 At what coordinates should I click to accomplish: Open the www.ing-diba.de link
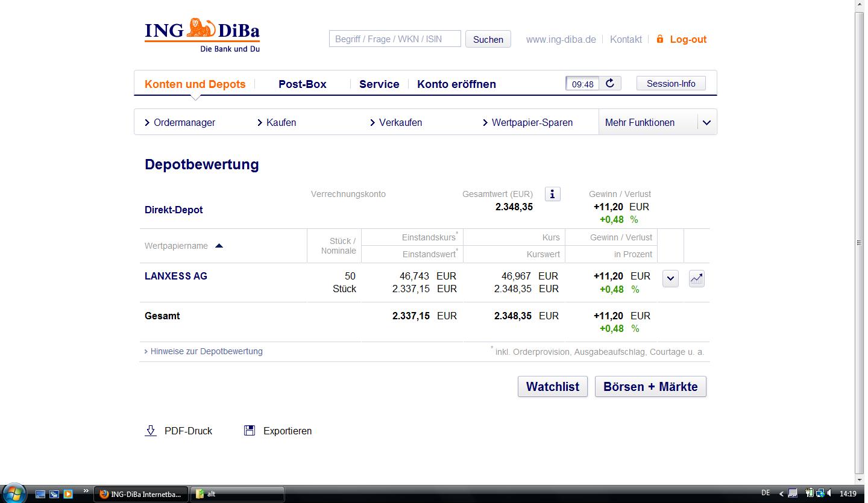pyautogui.click(x=561, y=39)
